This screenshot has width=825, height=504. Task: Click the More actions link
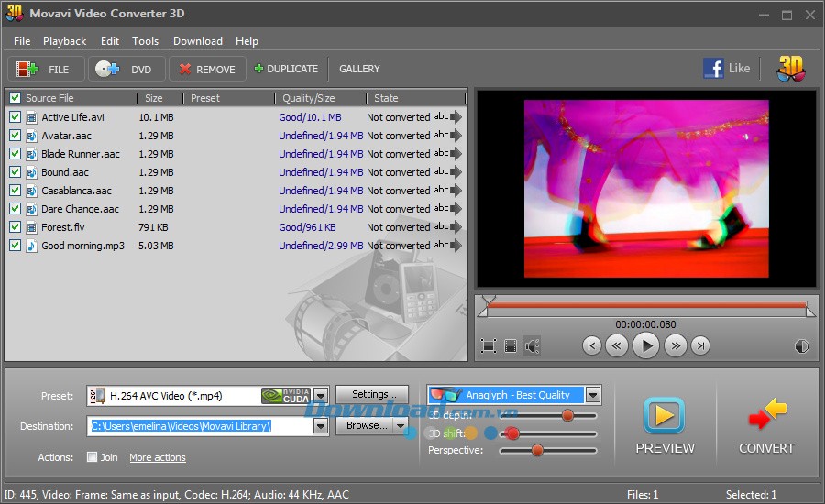click(158, 457)
